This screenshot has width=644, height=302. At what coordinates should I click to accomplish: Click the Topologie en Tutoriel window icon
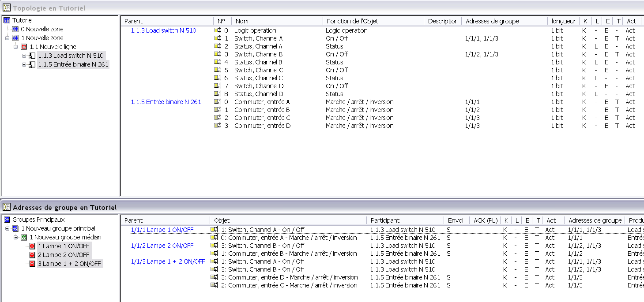[7, 8]
